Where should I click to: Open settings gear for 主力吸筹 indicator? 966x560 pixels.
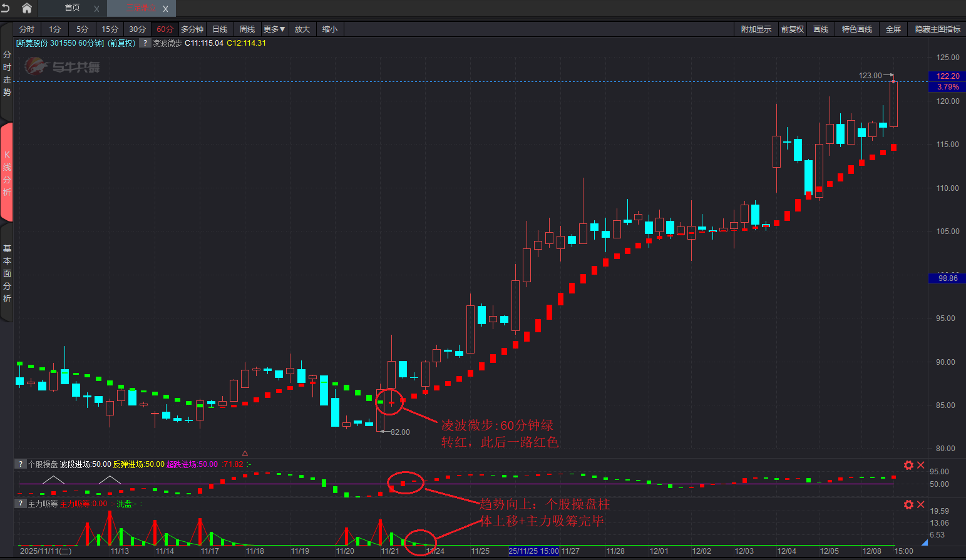908,504
